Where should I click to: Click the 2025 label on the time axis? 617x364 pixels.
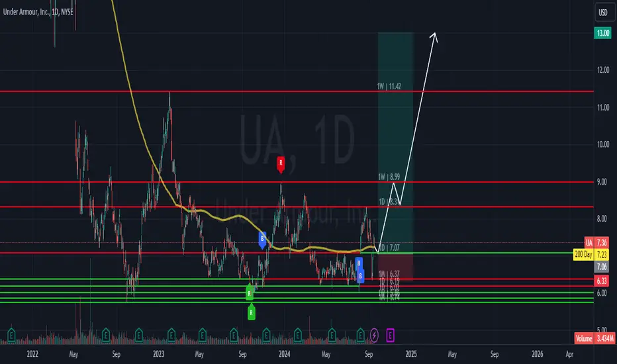click(x=411, y=354)
